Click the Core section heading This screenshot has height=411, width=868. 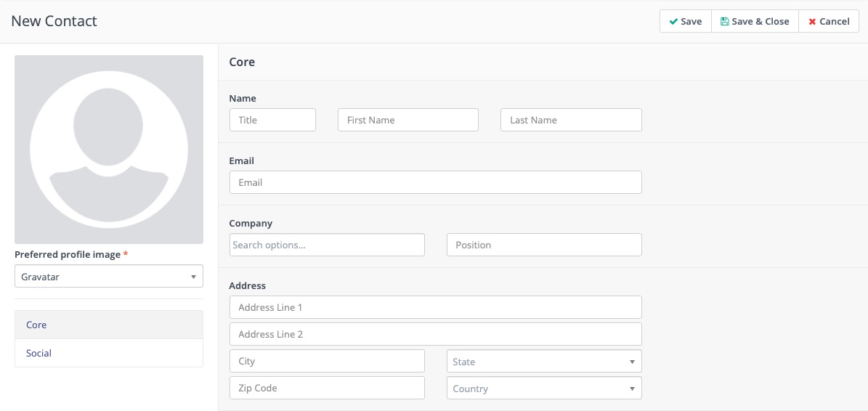(x=242, y=62)
